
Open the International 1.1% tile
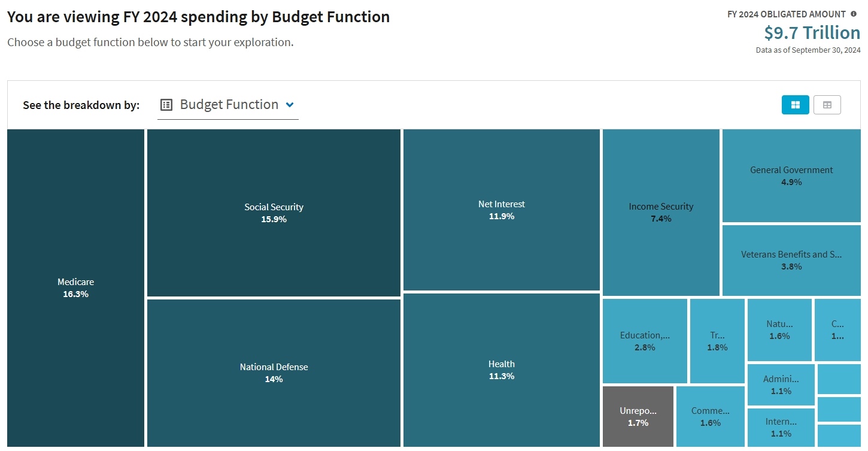click(781, 427)
